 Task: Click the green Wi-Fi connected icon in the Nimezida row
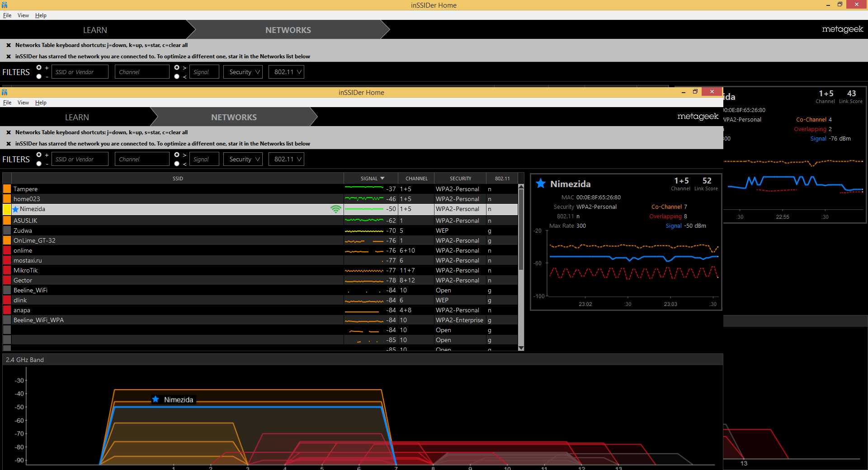[x=335, y=209]
